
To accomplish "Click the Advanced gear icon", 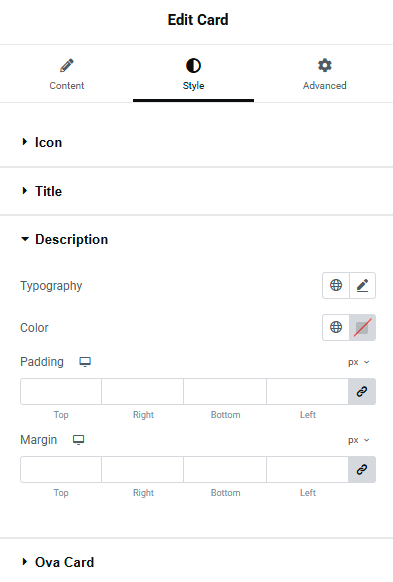I will point(325,65).
